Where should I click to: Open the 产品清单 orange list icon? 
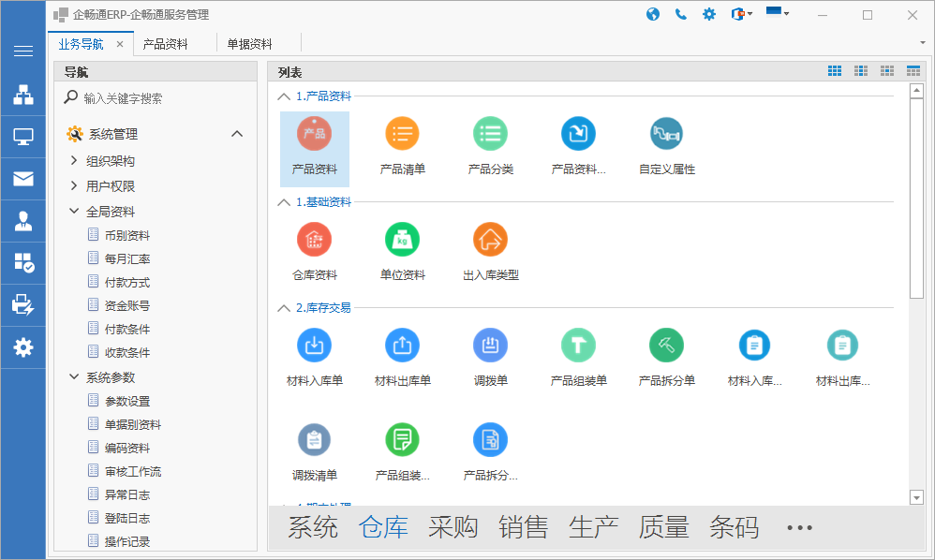[x=403, y=134]
